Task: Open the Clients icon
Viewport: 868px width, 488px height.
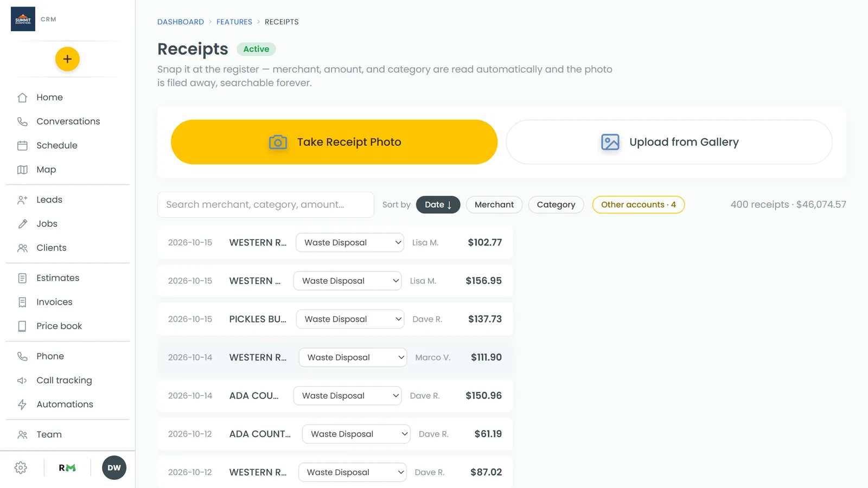Action: pyautogui.click(x=22, y=248)
